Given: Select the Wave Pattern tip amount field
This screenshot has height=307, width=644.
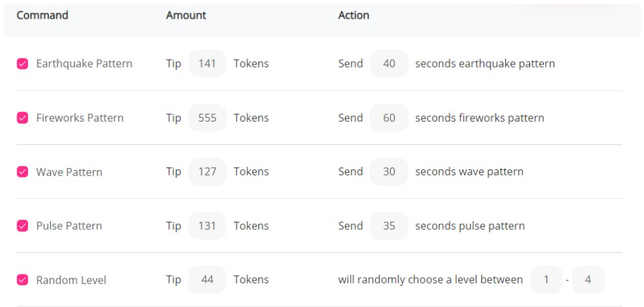Looking at the screenshot, I should tap(207, 172).
